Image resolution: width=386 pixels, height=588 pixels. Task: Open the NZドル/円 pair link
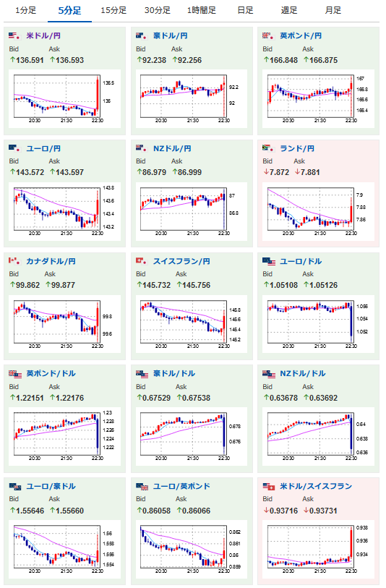coord(172,148)
